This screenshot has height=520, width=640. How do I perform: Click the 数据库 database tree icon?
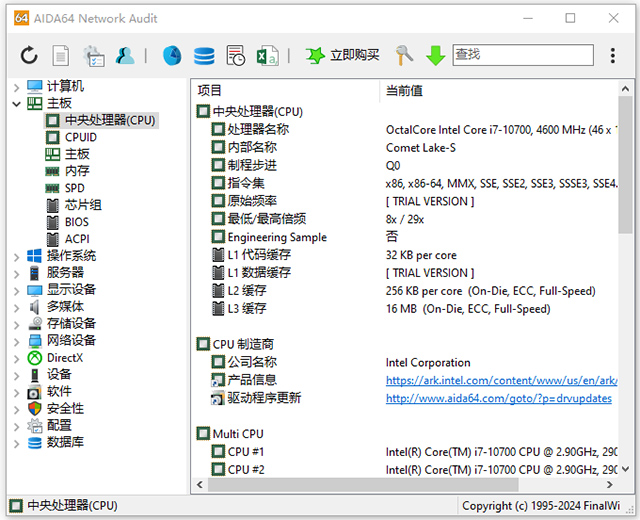(35, 442)
